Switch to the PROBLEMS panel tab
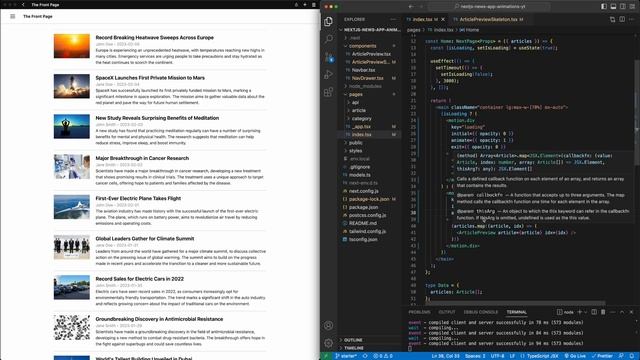The image size is (640, 360). tap(419, 312)
